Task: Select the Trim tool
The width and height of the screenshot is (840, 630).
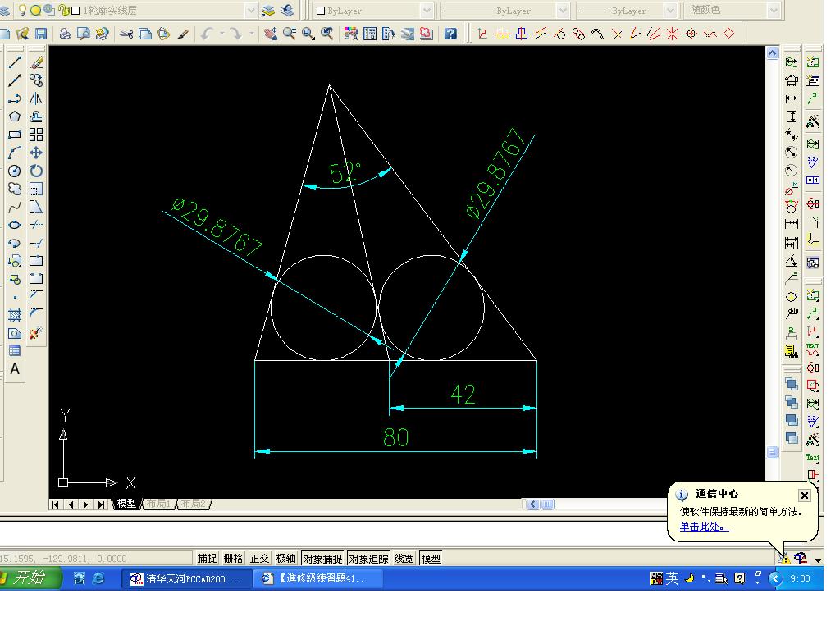Action: [x=36, y=225]
